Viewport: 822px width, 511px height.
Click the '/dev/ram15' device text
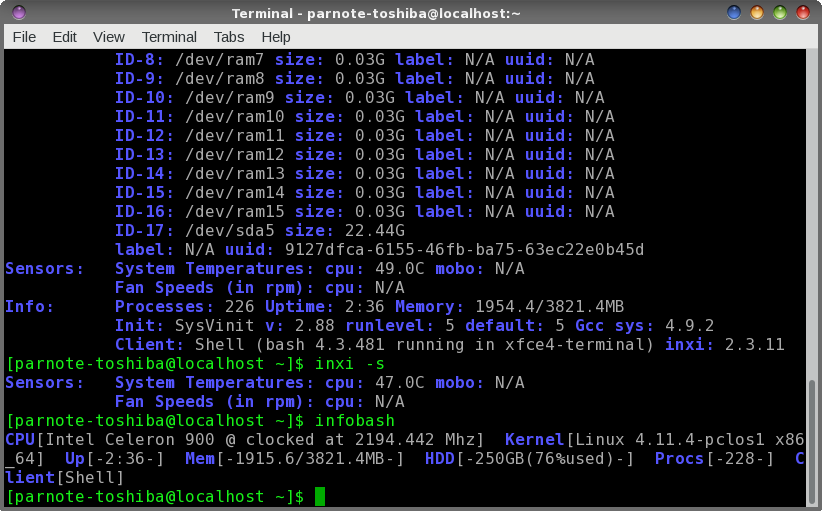tap(235, 212)
